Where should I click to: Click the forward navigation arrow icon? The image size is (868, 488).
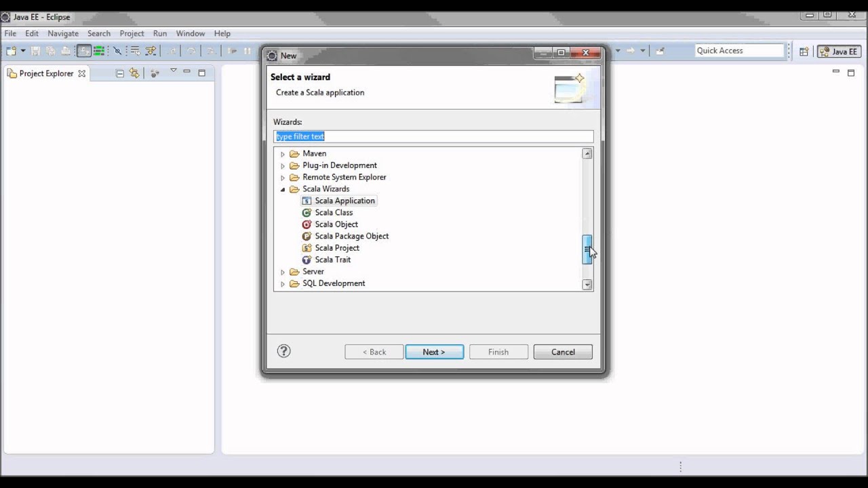631,51
